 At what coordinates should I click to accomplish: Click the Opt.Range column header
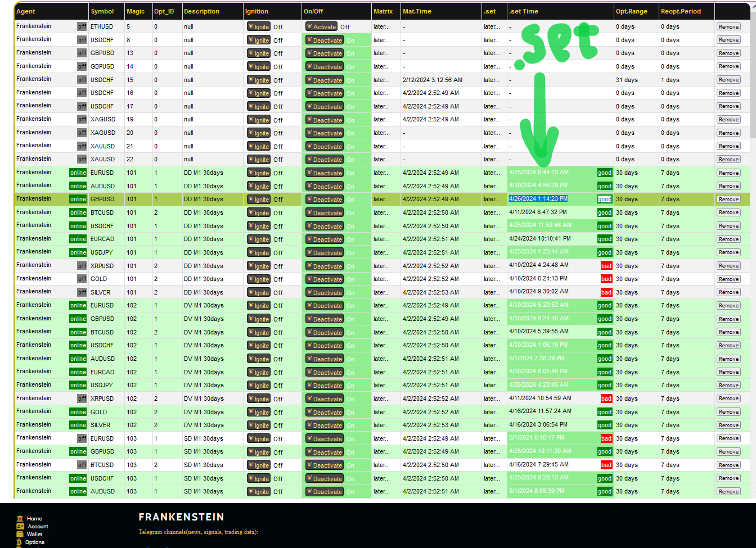(x=631, y=11)
